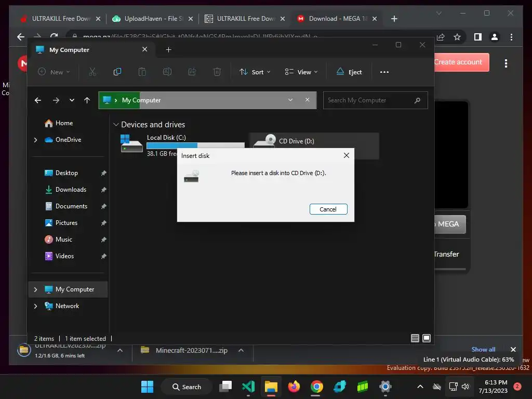Click the Rename icon in Explorer toolbar
Image resolution: width=532 pixels, height=399 pixels.
tap(167, 72)
